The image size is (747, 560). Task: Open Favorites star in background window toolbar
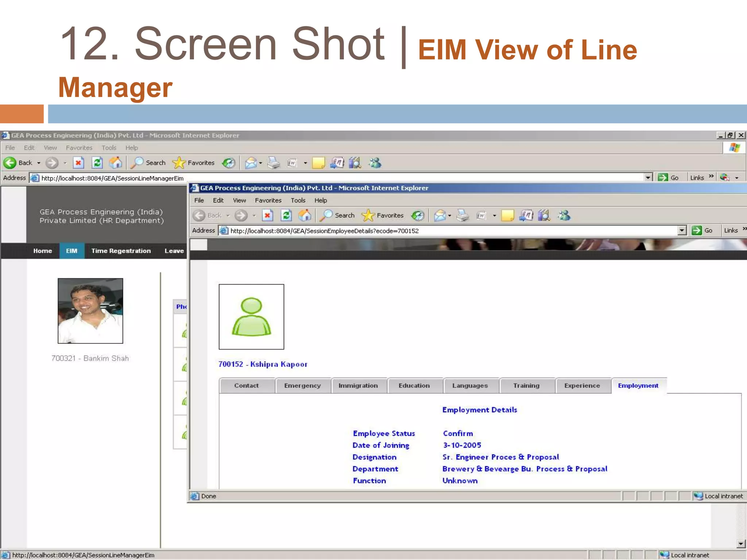[x=179, y=163]
